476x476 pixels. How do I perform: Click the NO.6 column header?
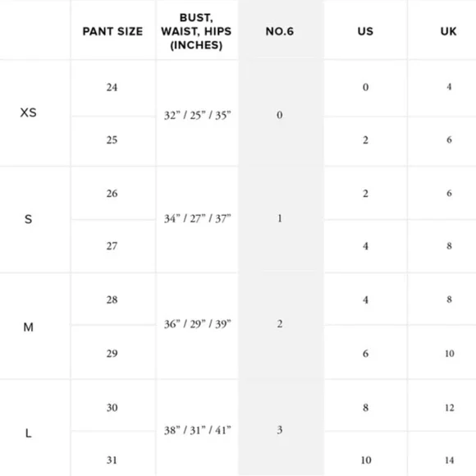280,31
